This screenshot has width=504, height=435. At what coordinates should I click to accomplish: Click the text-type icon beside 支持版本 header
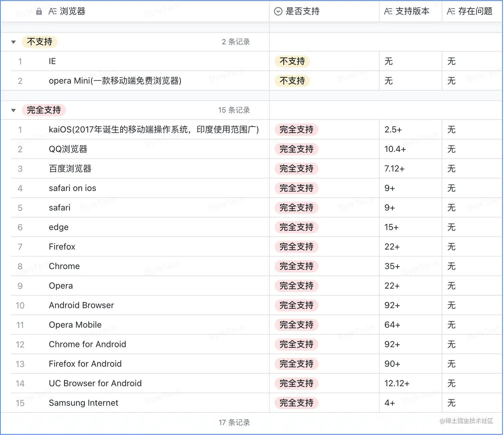(x=388, y=11)
